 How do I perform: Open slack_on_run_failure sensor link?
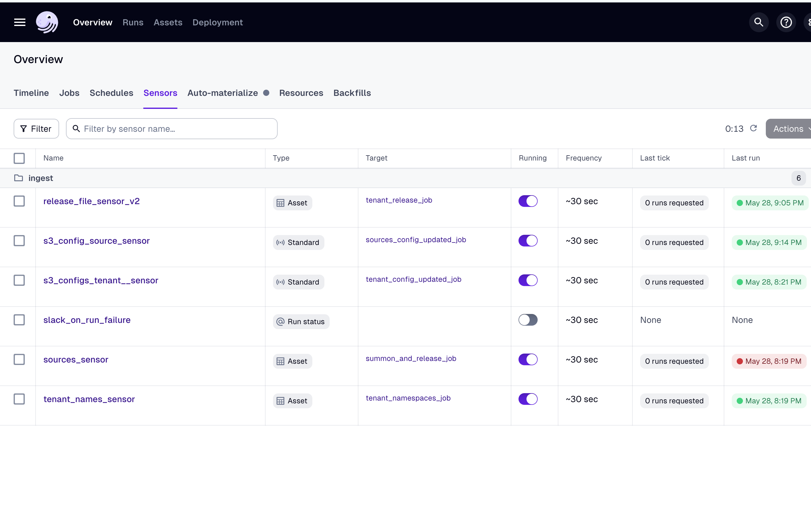click(x=87, y=320)
